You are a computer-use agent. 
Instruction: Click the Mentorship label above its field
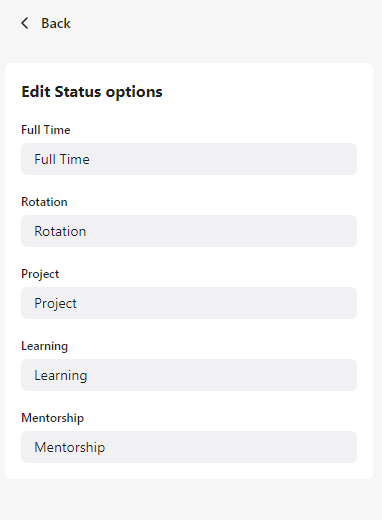pos(53,418)
